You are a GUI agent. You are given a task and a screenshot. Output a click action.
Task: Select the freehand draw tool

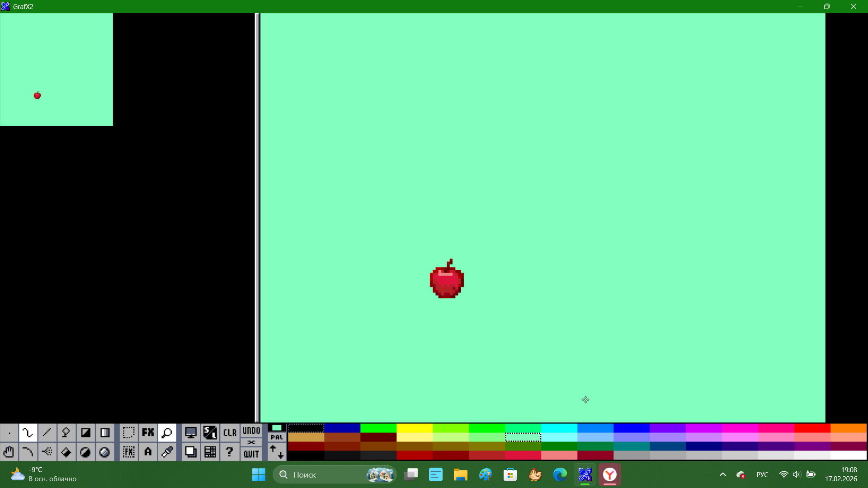[x=28, y=433]
